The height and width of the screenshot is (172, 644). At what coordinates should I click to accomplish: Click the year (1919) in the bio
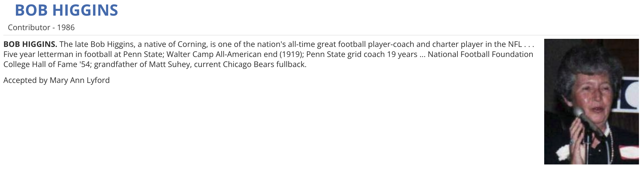coord(291,54)
